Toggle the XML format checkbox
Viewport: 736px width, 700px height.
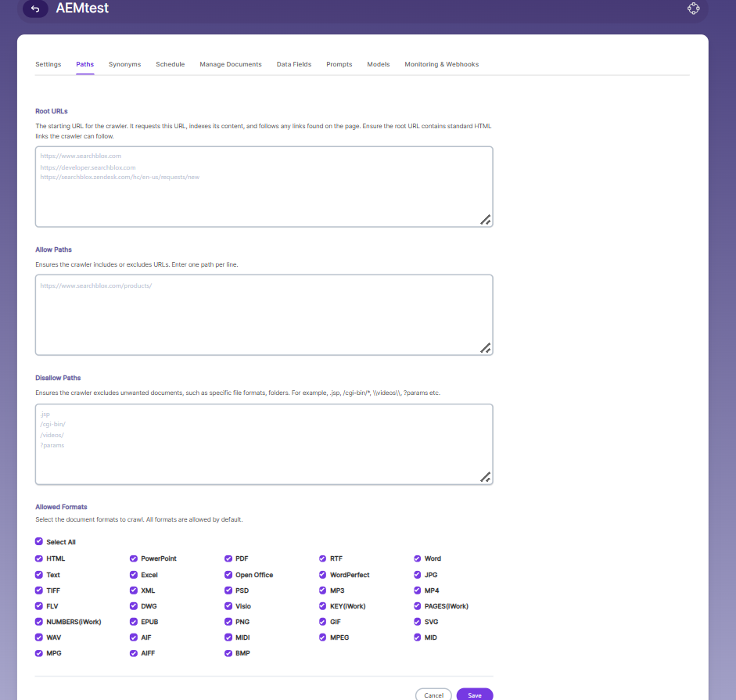pos(134,591)
